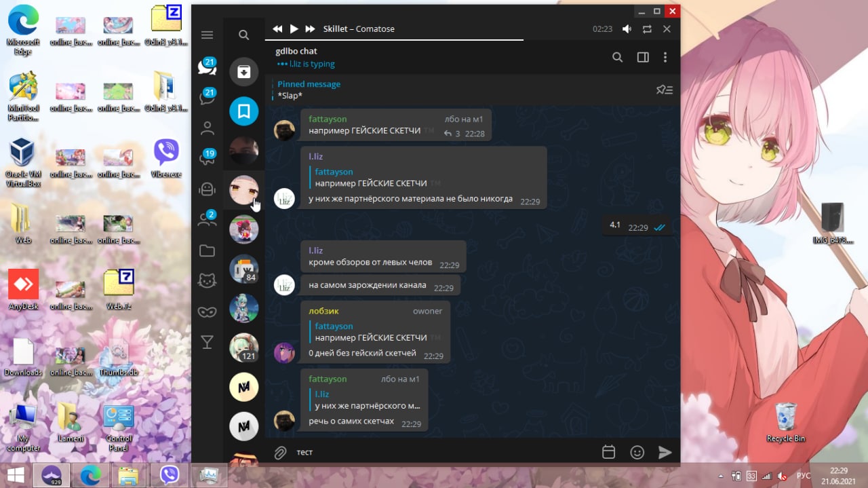Toggle repeat mode in audio player
This screenshot has height=488, width=868.
tap(647, 29)
